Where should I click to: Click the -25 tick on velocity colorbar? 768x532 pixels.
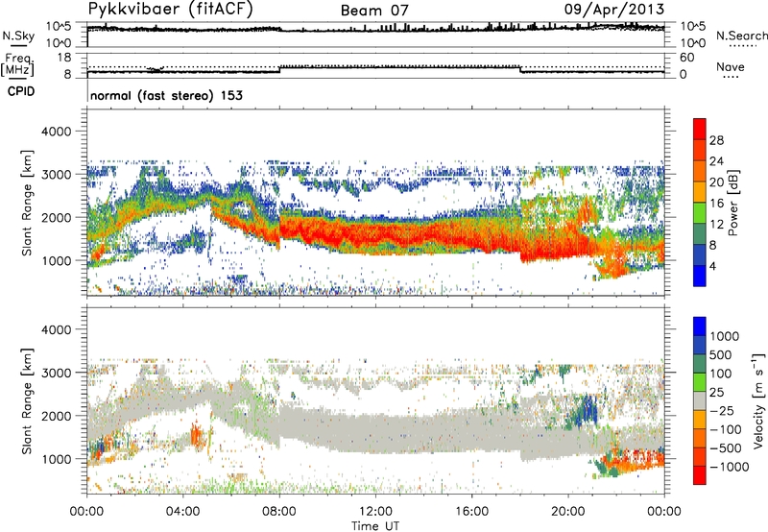click(x=722, y=410)
